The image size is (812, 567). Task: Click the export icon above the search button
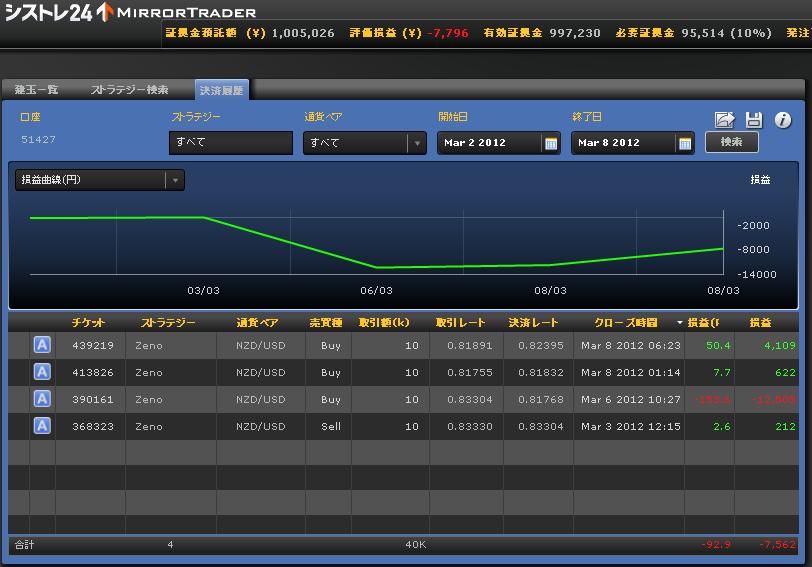coord(725,120)
